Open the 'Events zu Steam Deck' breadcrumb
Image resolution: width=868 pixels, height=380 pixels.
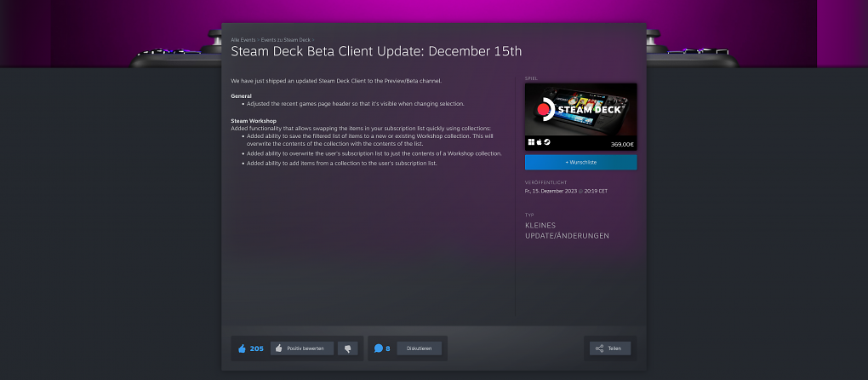coord(286,40)
